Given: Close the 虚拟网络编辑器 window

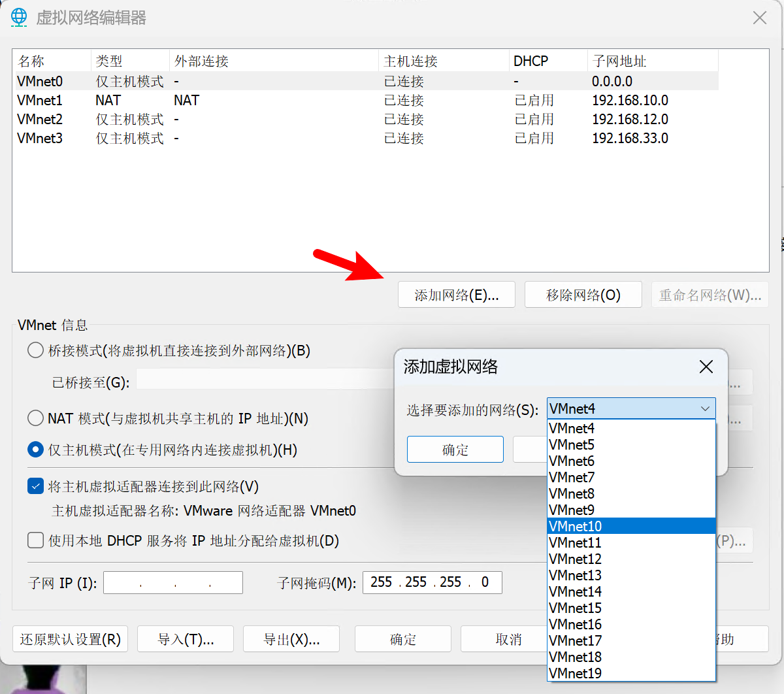Looking at the screenshot, I should 760,18.
